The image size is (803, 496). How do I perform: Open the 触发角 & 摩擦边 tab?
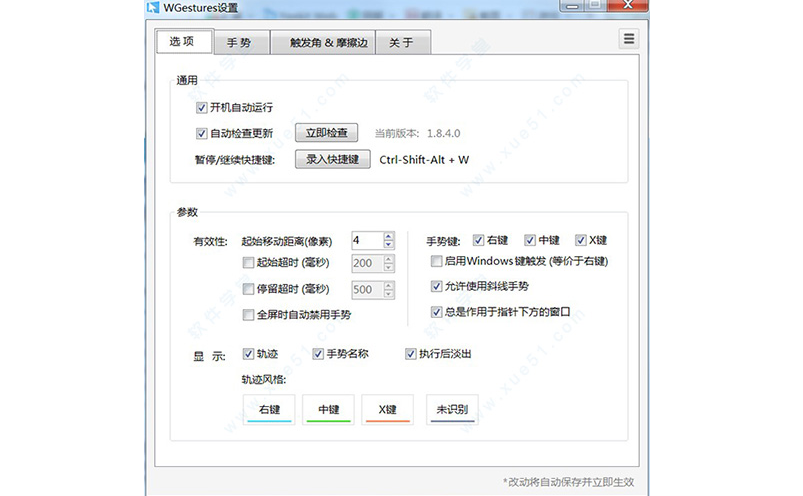[323, 42]
